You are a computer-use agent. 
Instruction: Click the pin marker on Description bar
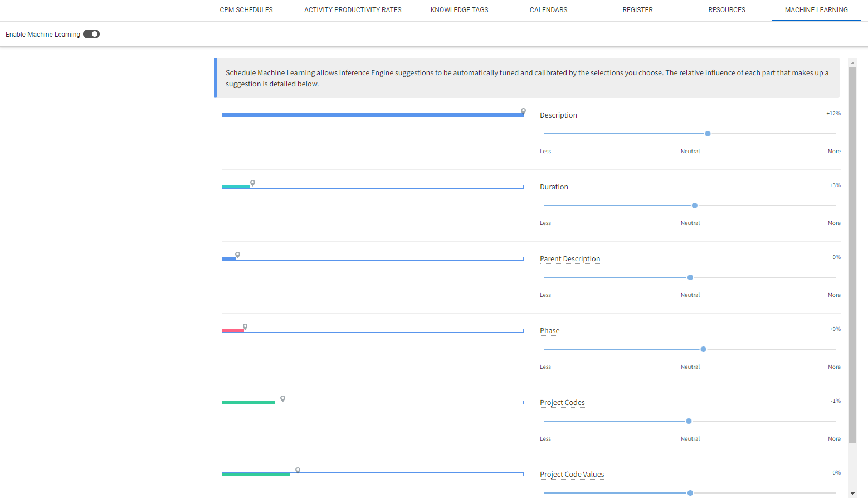[x=523, y=111]
